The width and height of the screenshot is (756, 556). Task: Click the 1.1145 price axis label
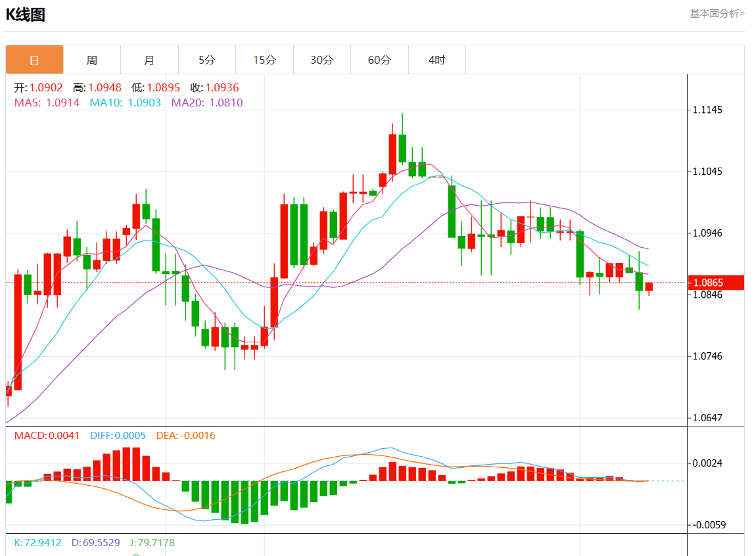coord(707,110)
